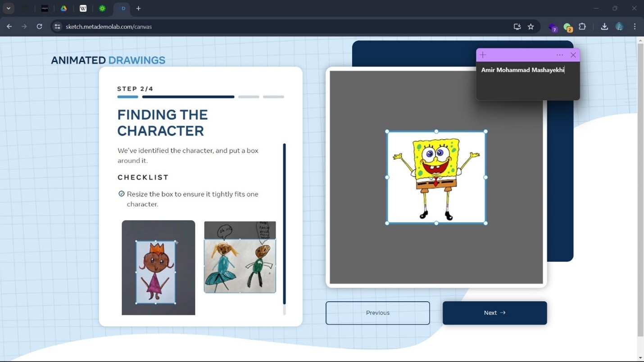Image resolution: width=644 pixels, height=362 pixels.
Task: Click the top-left handle of bounding box
Action: [x=387, y=131]
